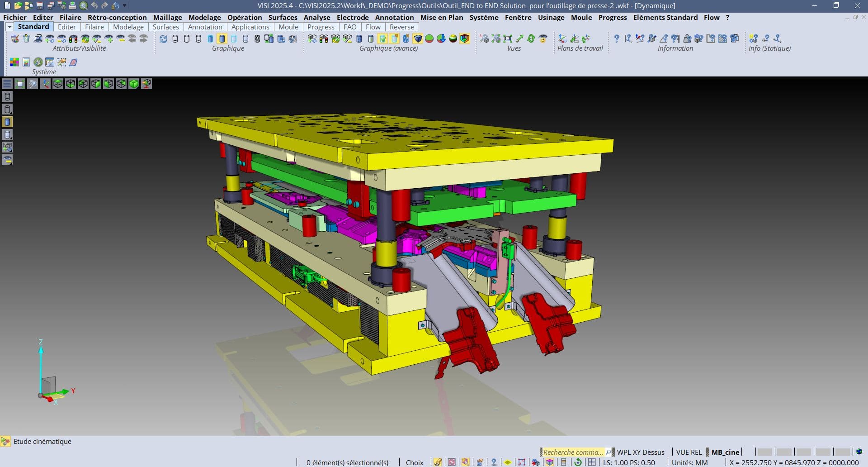Click the solid green cube view icon
The image size is (868, 467).
click(x=134, y=84)
